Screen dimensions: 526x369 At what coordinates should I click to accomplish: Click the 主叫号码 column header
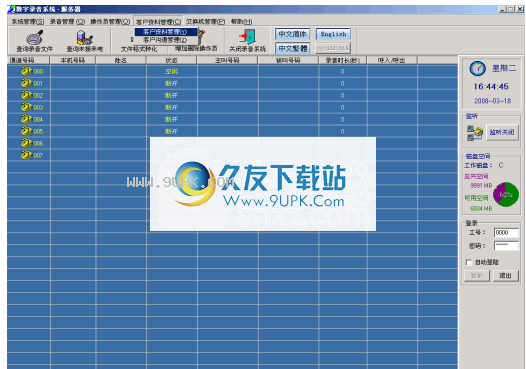pyautogui.click(x=227, y=60)
